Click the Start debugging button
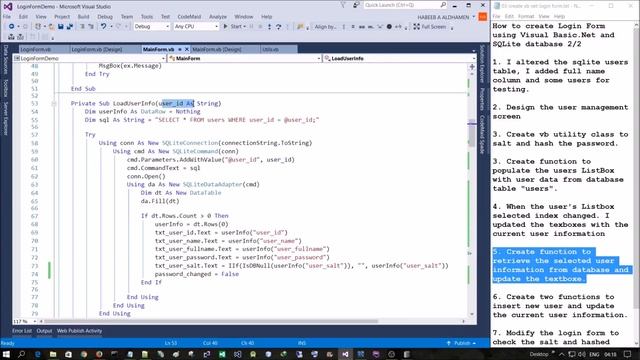The image size is (640, 360). (233, 27)
